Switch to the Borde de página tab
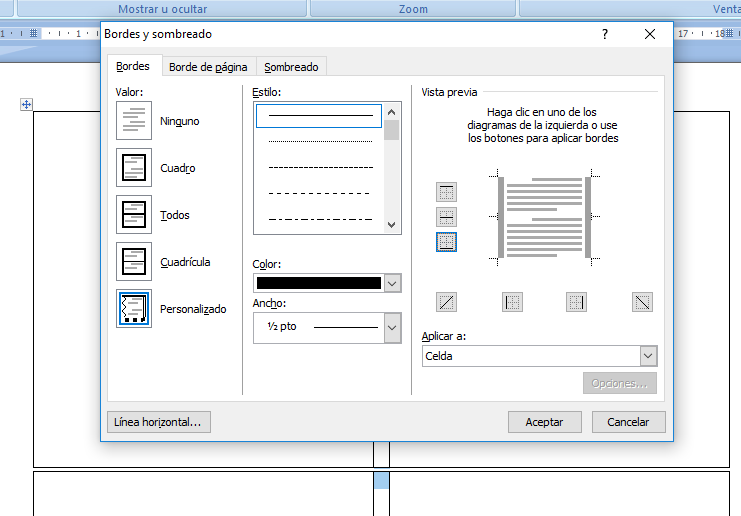This screenshot has width=741, height=516. [209, 67]
